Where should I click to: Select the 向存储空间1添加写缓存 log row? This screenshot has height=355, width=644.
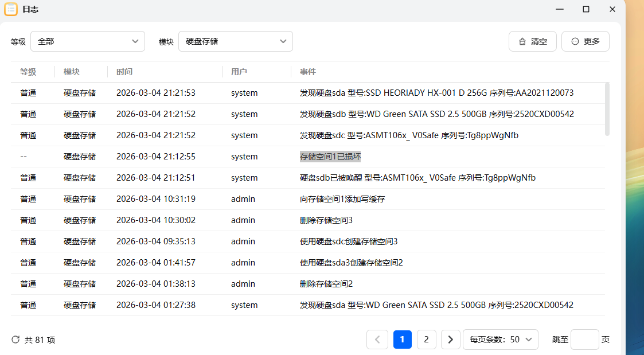342,199
